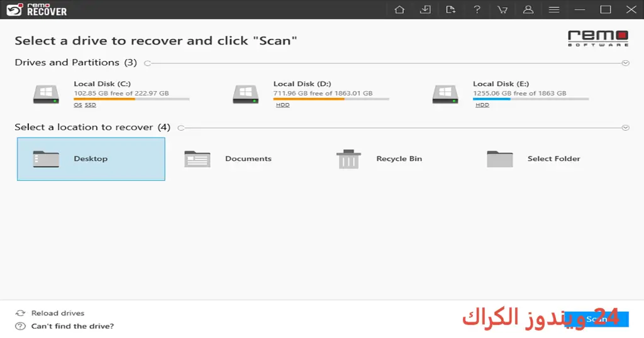Close the Remo Recover window
Screen dimensions: 644x338
(x=631, y=9)
